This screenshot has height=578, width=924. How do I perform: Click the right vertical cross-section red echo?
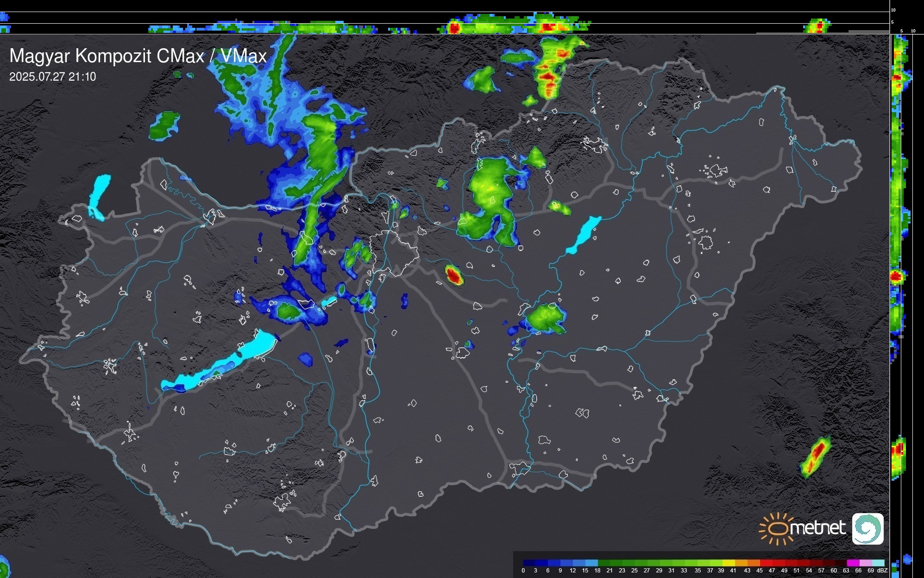click(896, 277)
